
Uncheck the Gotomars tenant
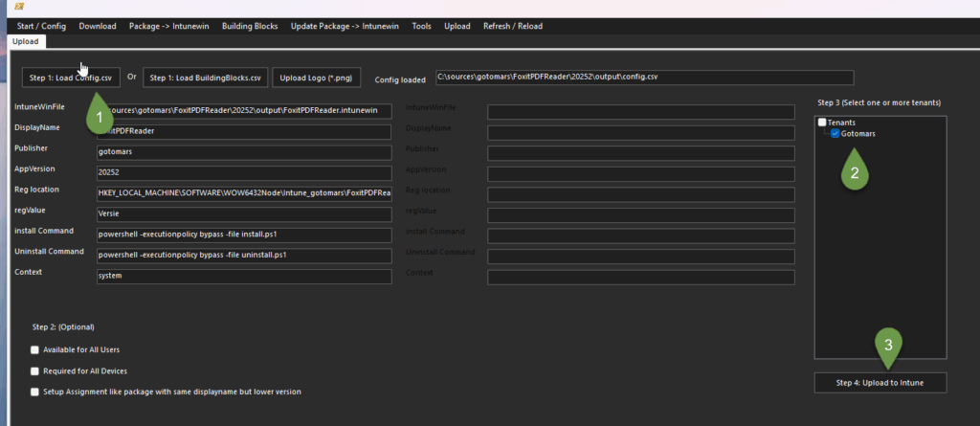(835, 134)
